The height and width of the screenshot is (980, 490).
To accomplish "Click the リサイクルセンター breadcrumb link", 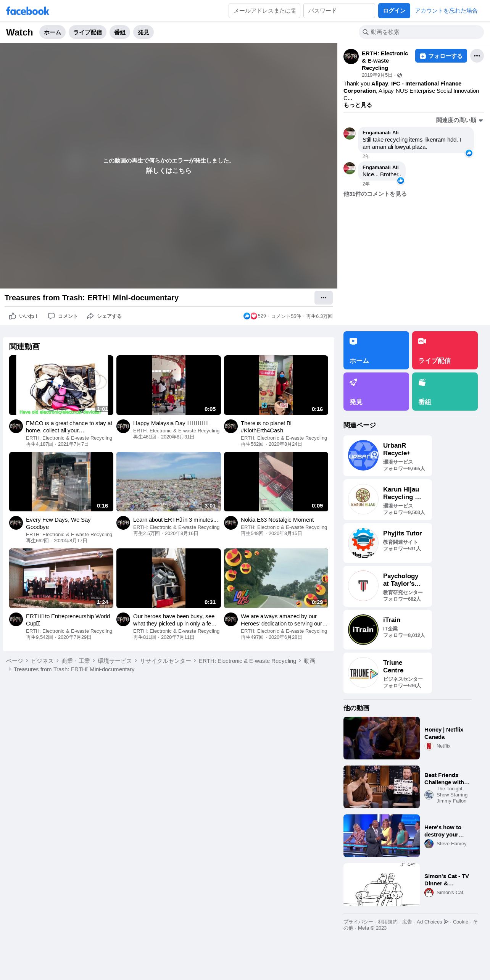I will coord(165,661).
